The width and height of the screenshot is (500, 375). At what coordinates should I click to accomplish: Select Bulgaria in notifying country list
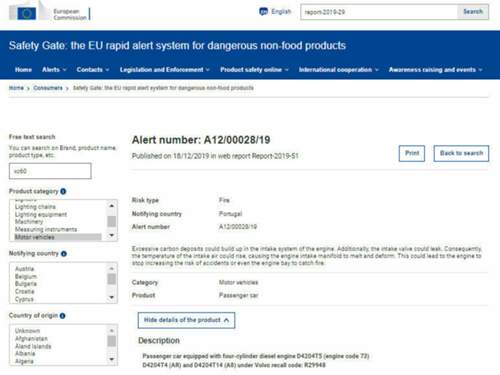pyautogui.click(x=26, y=284)
